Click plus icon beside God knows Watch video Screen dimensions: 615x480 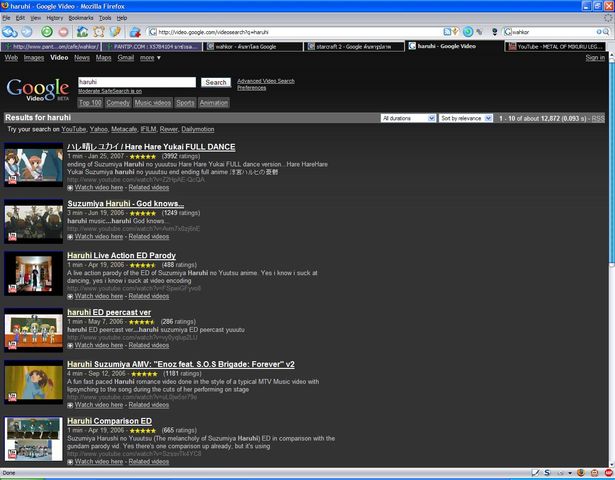point(70,237)
